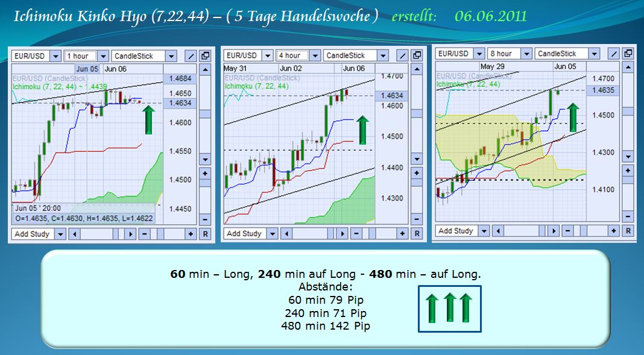Viewport: 644px width, 355px height.
Task: Click bottom minus zoom button in 1 hour chart
Action: coord(144,234)
